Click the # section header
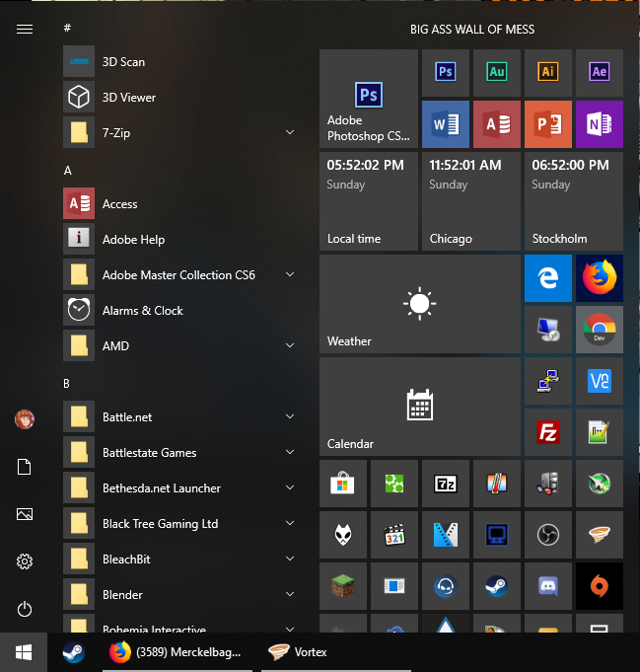The height and width of the screenshot is (672, 640). coord(67,28)
